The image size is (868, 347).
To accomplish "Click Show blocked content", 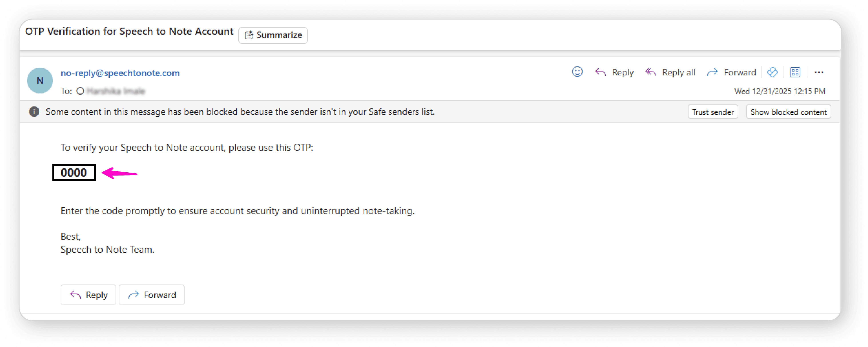I will [x=788, y=112].
